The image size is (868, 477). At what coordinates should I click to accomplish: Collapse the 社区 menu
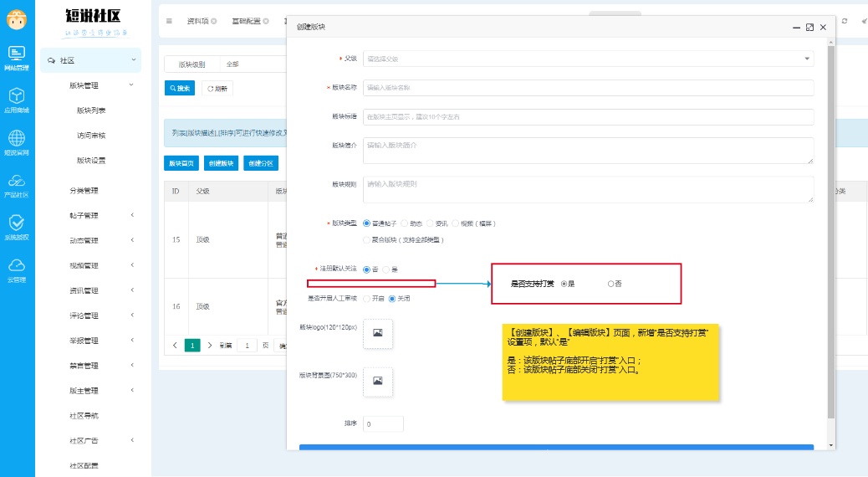pyautogui.click(x=133, y=59)
